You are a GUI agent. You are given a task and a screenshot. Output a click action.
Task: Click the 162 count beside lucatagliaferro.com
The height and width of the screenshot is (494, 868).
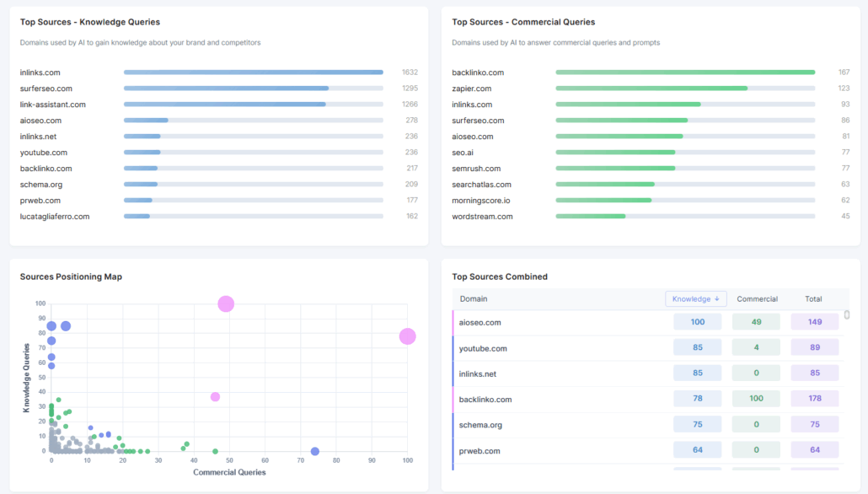click(x=412, y=217)
